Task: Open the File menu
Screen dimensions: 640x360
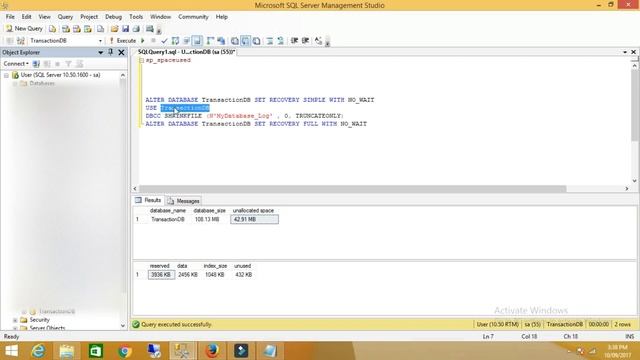Action: click(10, 17)
